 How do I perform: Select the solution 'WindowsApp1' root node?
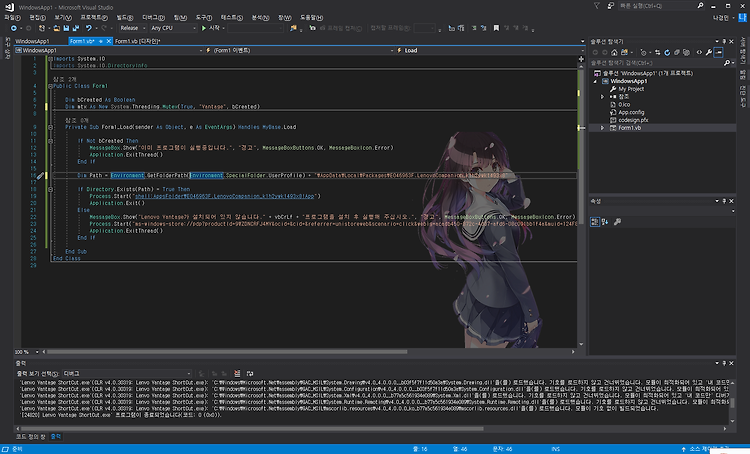[648, 73]
